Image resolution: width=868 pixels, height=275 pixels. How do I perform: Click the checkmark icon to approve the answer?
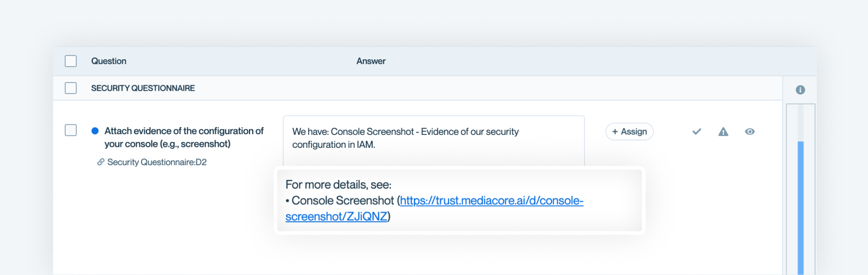tap(697, 132)
